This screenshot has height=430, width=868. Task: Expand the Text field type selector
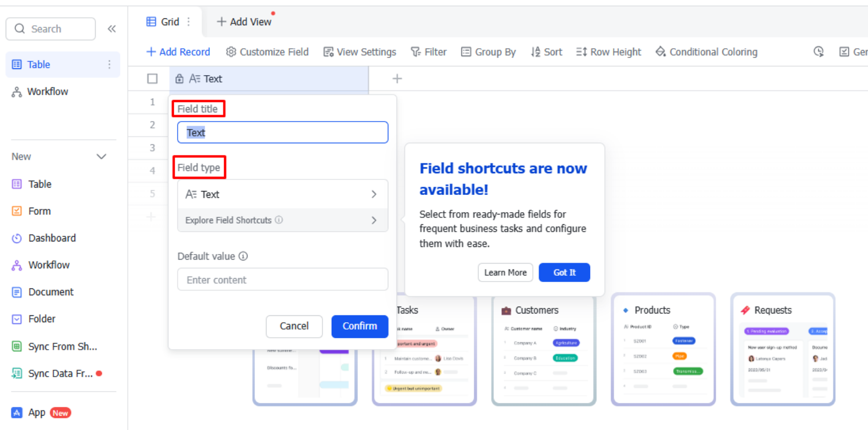coord(282,194)
